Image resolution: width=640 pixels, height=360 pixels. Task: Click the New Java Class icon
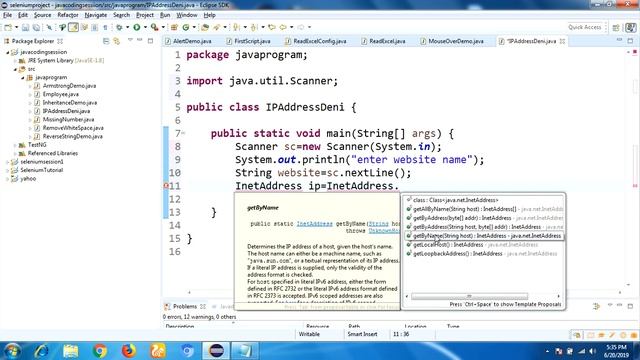tap(186, 27)
